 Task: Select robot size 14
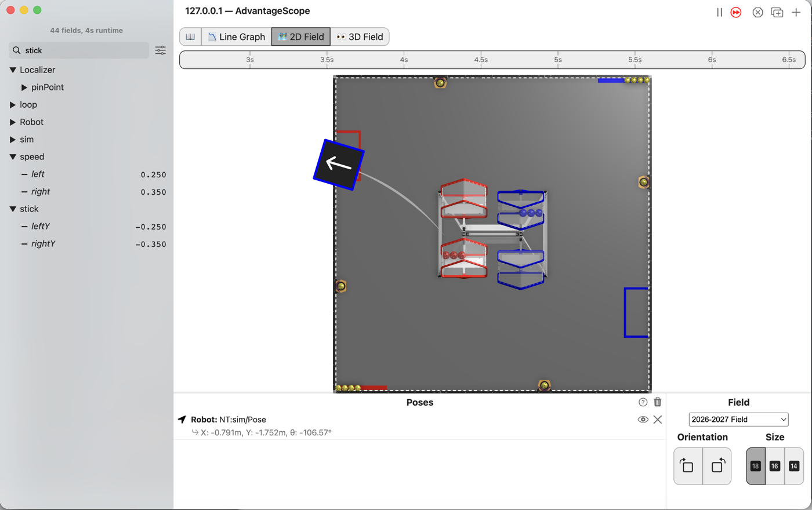pyautogui.click(x=794, y=466)
